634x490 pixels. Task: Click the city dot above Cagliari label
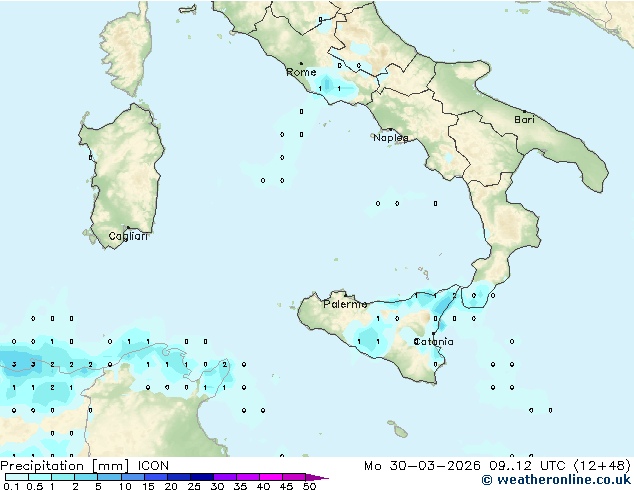click(x=128, y=227)
